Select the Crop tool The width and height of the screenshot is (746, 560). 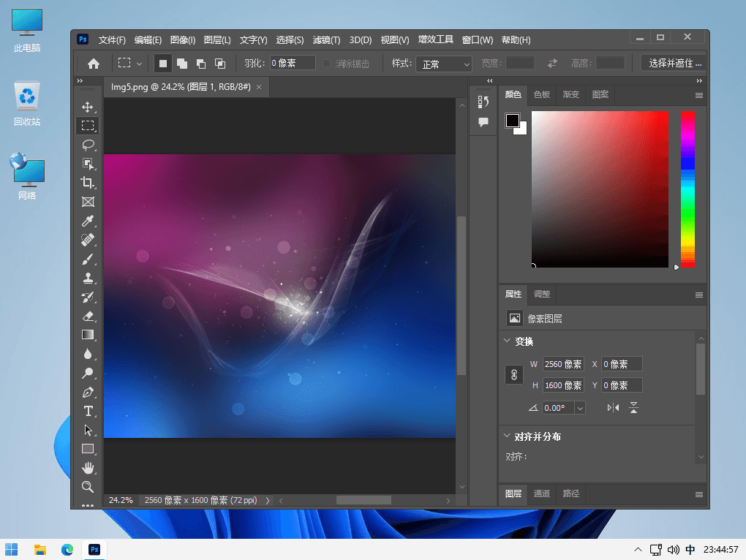point(88,183)
